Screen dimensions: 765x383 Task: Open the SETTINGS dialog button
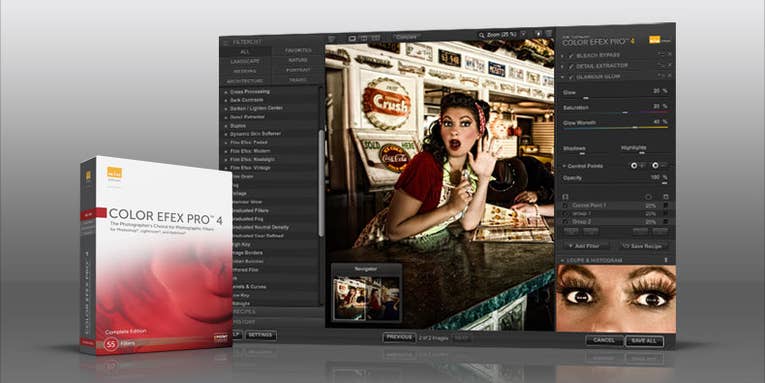pyautogui.click(x=261, y=335)
